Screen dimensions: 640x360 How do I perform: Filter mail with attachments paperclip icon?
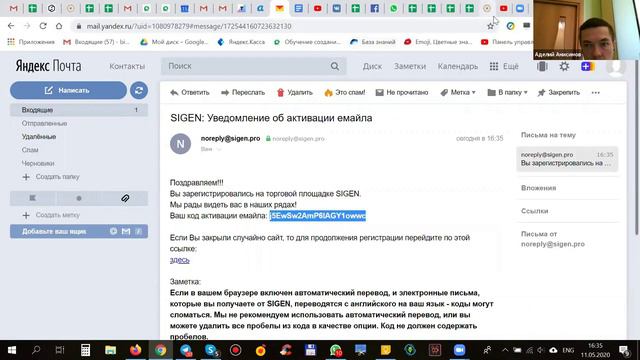125,198
